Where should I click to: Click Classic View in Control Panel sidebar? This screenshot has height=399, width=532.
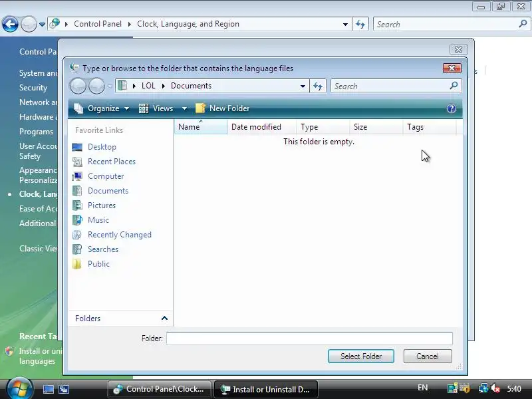point(38,248)
